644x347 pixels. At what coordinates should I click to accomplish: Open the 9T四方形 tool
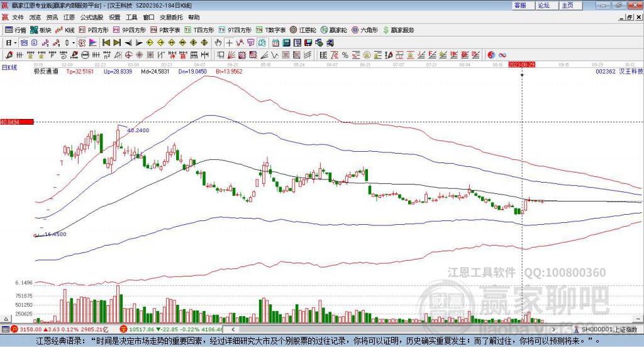(235, 30)
